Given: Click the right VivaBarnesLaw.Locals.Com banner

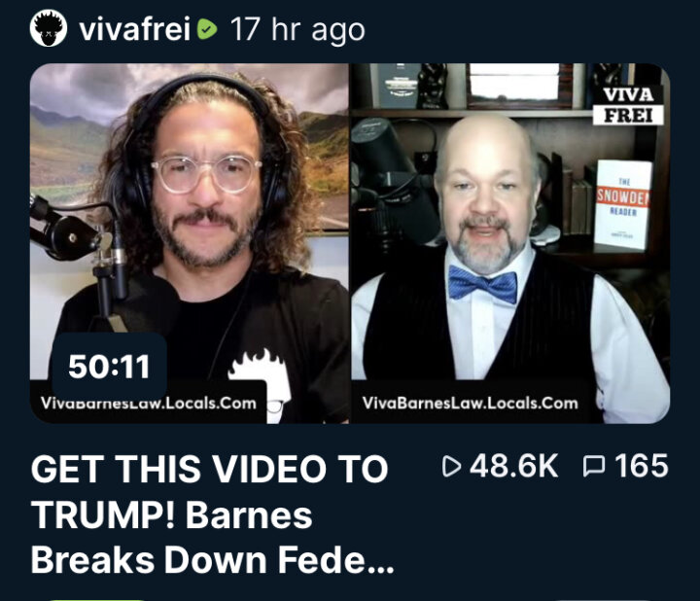Looking at the screenshot, I should click(x=471, y=404).
